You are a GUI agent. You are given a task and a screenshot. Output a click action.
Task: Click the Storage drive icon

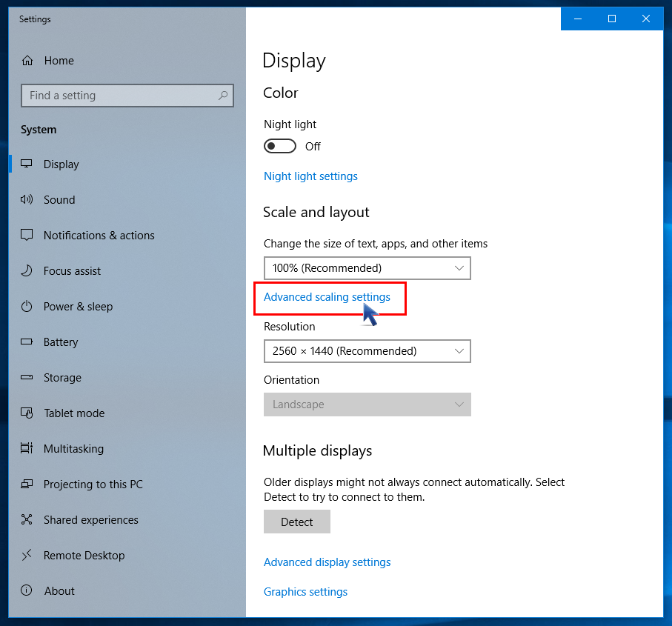click(x=27, y=378)
